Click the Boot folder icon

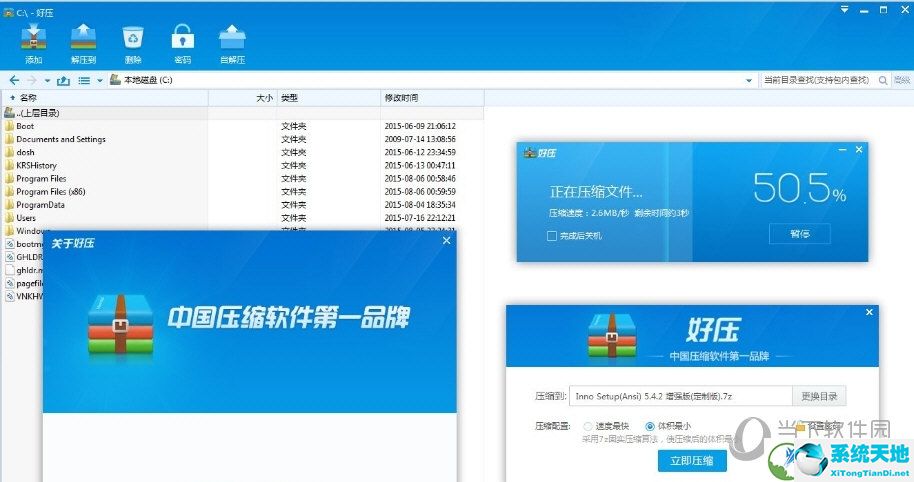coord(9,126)
